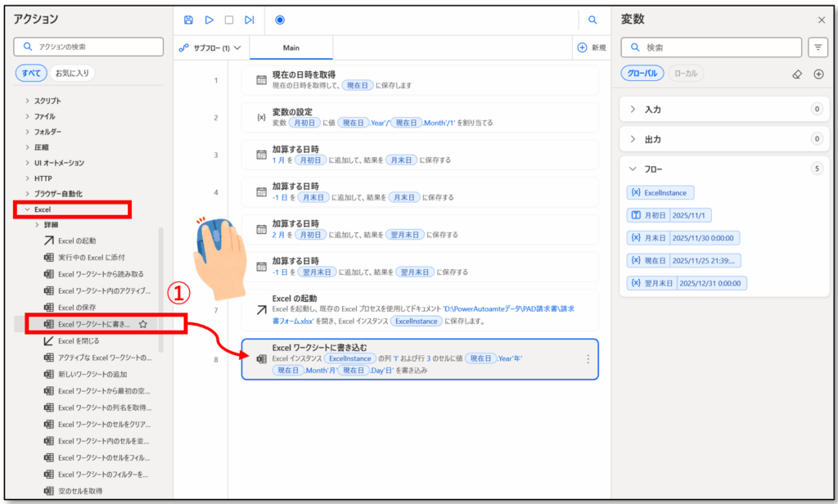
Task: Click the eraser icon in variables panel
Action: (797, 74)
